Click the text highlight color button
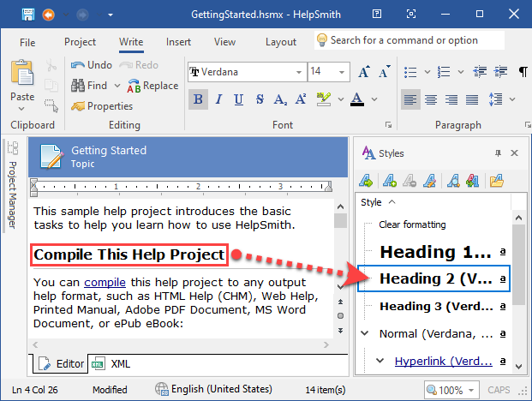The height and width of the screenshot is (401, 532). click(323, 99)
